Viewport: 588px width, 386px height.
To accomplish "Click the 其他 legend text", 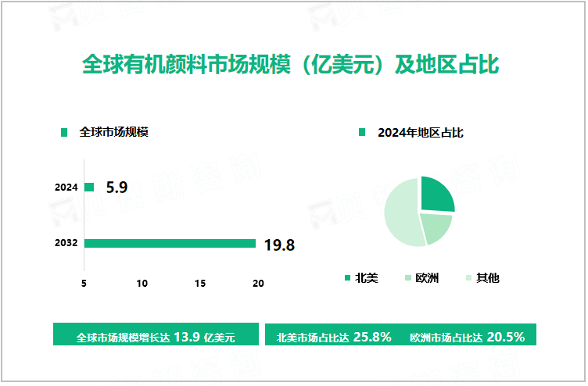I will click(x=488, y=278).
